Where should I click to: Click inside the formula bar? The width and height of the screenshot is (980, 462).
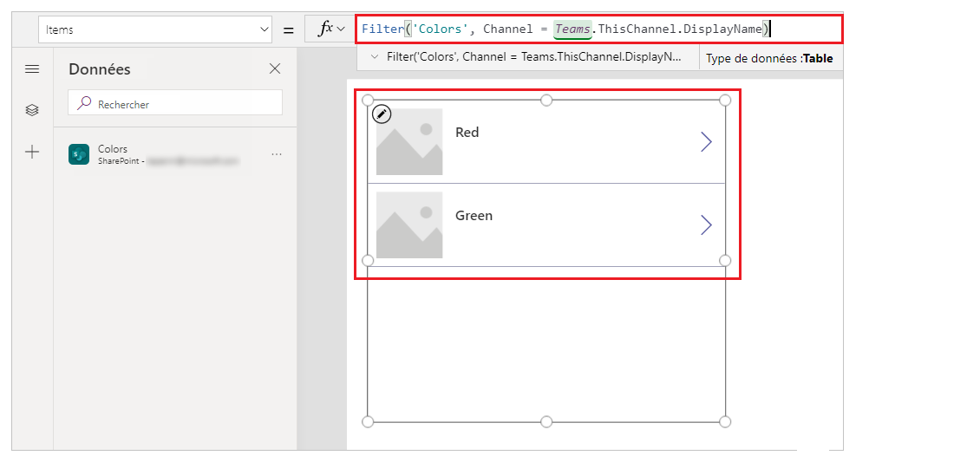(x=598, y=29)
